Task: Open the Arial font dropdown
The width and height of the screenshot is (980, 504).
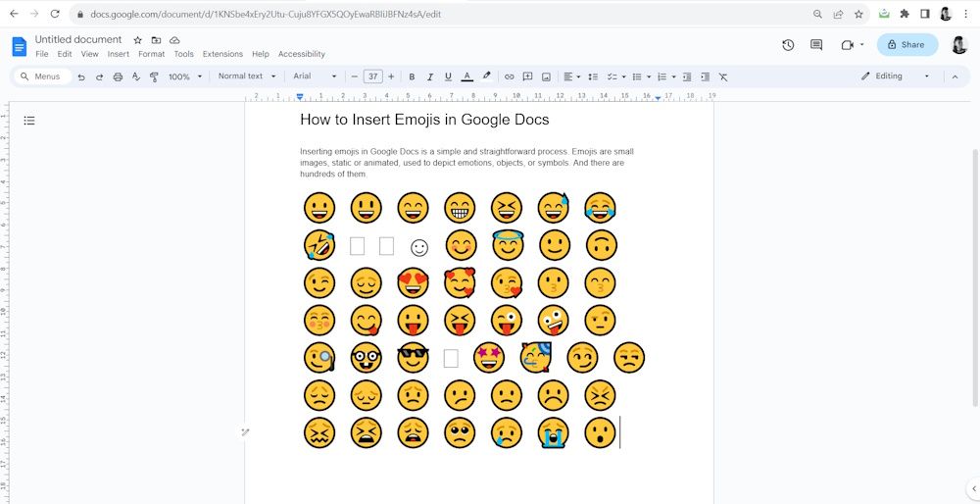Action: click(314, 76)
